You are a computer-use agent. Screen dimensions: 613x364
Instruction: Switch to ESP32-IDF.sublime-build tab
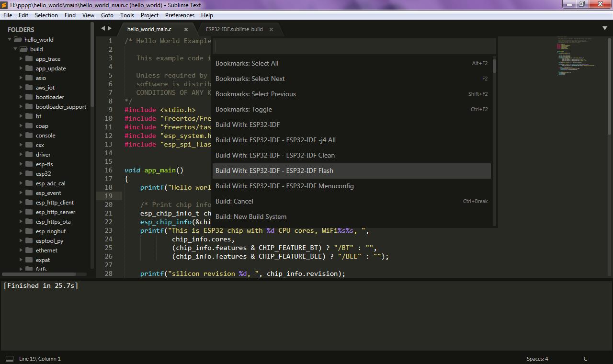coord(234,29)
